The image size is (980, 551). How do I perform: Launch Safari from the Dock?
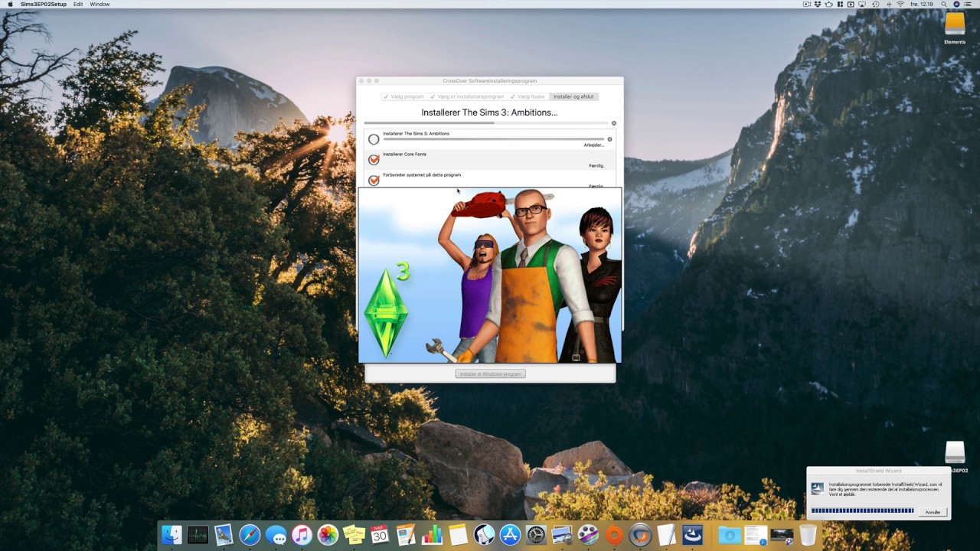pos(250,535)
